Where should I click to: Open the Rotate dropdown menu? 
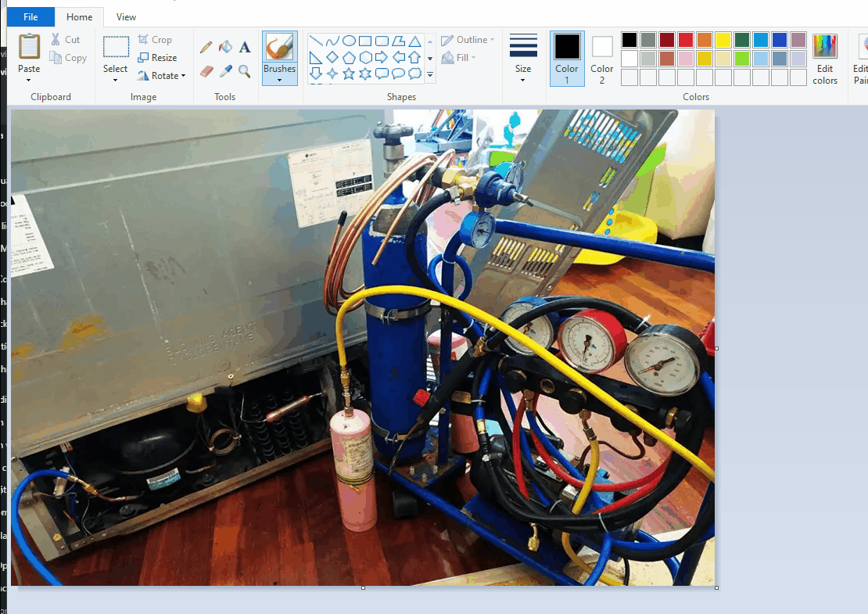183,76
